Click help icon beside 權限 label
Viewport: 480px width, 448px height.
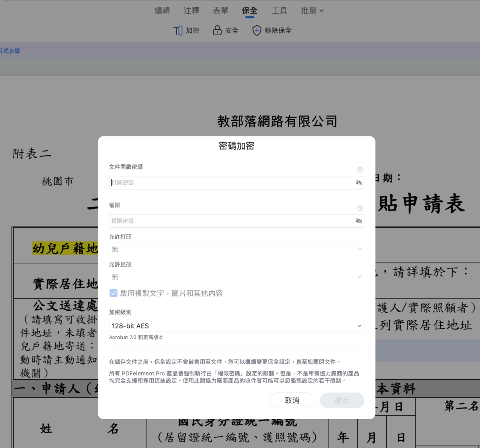click(x=360, y=208)
